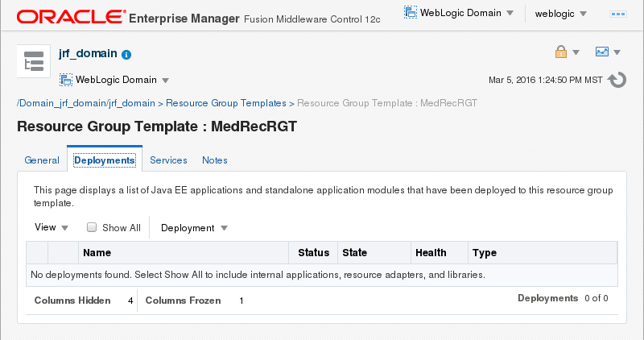Click the refresh page icon
This screenshot has width=644, height=340.
(617, 80)
